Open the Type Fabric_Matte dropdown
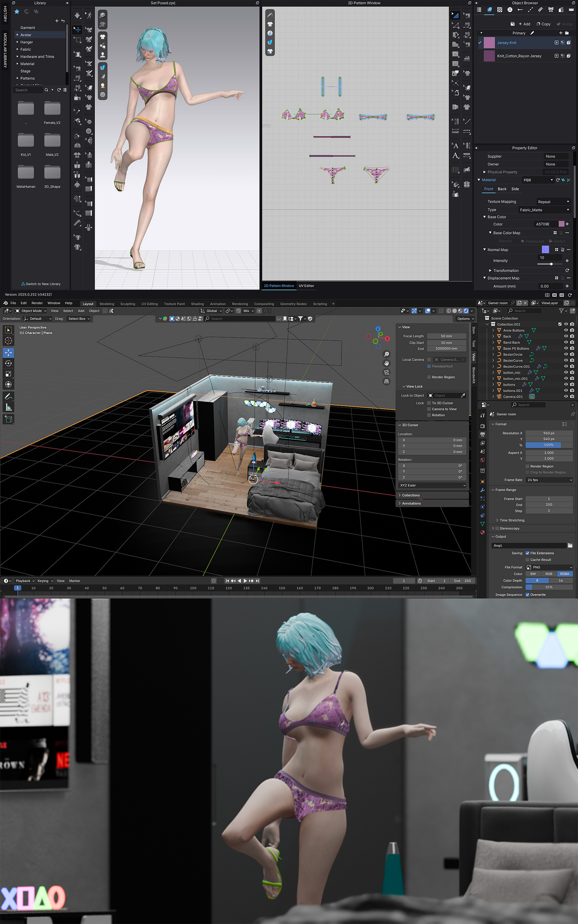578x924 pixels. (x=544, y=210)
